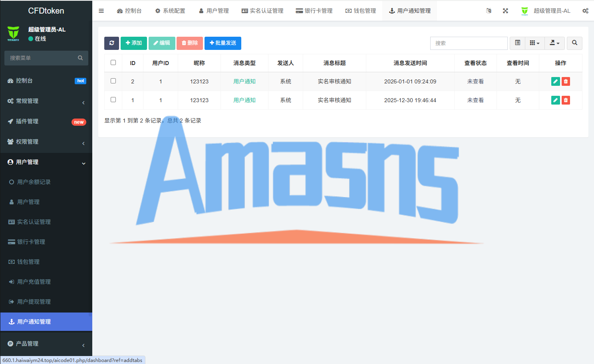Switch to the 实名认证管理 top tab
Screen dimensions: 594x364
[262, 11]
